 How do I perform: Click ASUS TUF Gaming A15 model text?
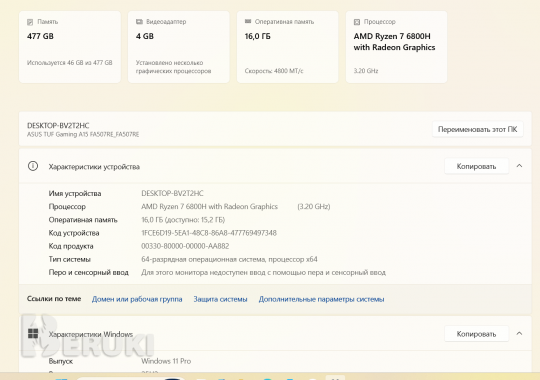point(83,134)
